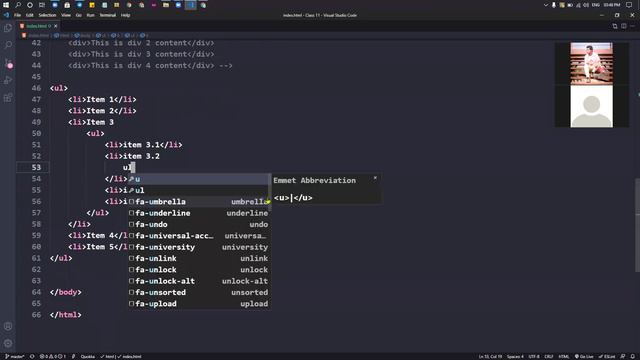
Task: Choose the fa-unlock-alt suggestion
Action: pos(198,281)
